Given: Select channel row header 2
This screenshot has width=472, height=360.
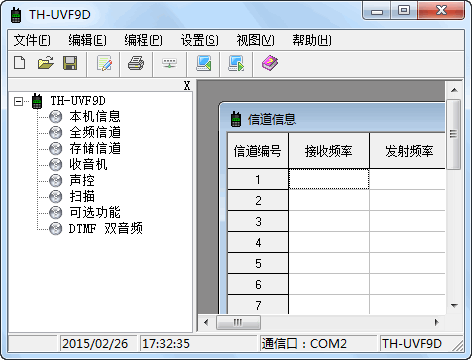Looking at the screenshot, I should coord(258,200).
